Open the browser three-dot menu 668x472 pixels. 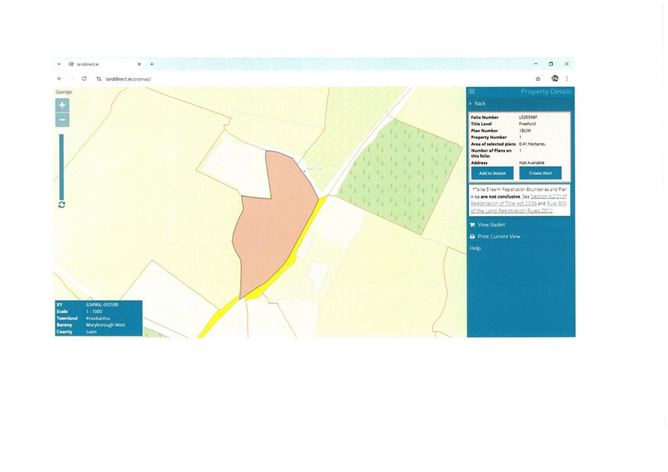click(x=567, y=78)
